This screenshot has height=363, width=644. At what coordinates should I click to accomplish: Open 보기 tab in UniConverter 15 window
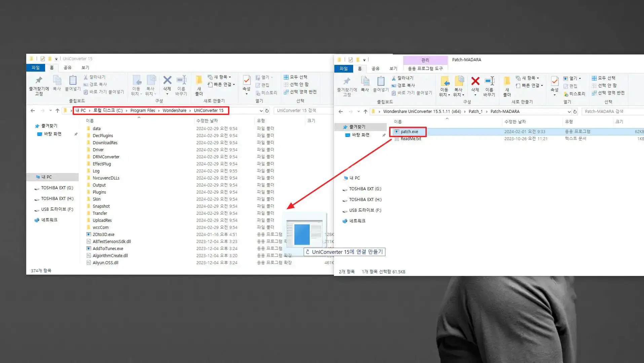(x=85, y=68)
